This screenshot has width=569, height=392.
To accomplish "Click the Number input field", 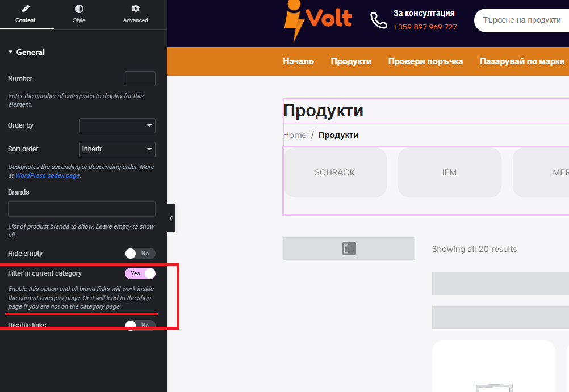I will (x=140, y=79).
